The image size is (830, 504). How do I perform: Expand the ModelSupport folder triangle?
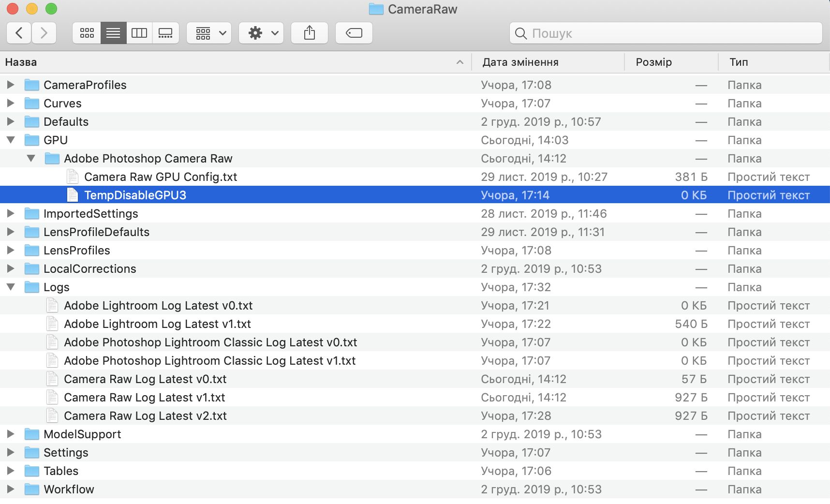coord(11,434)
